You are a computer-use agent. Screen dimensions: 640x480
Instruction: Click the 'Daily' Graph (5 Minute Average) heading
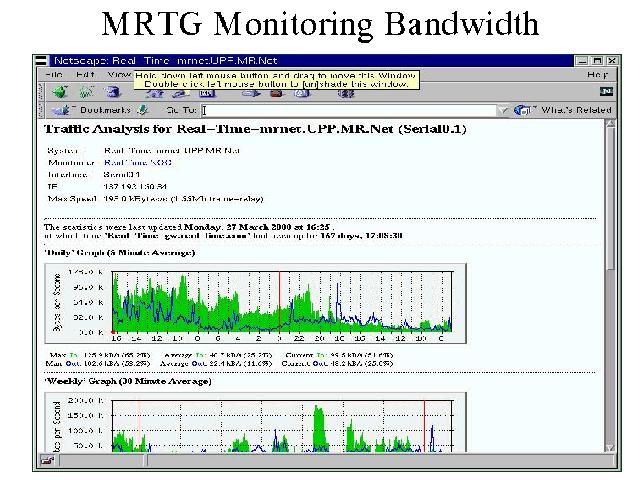tap(120, 253)
